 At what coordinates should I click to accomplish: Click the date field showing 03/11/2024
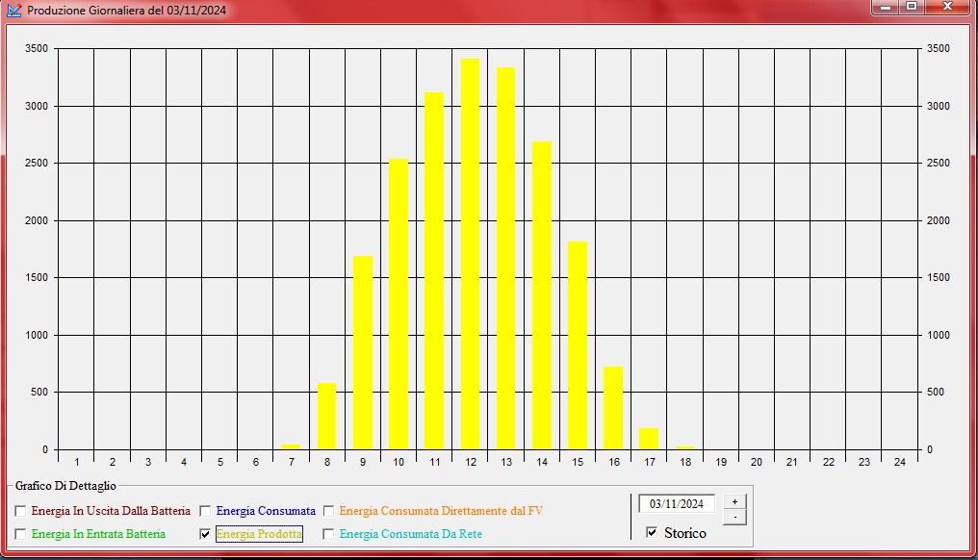coord(677,503)
